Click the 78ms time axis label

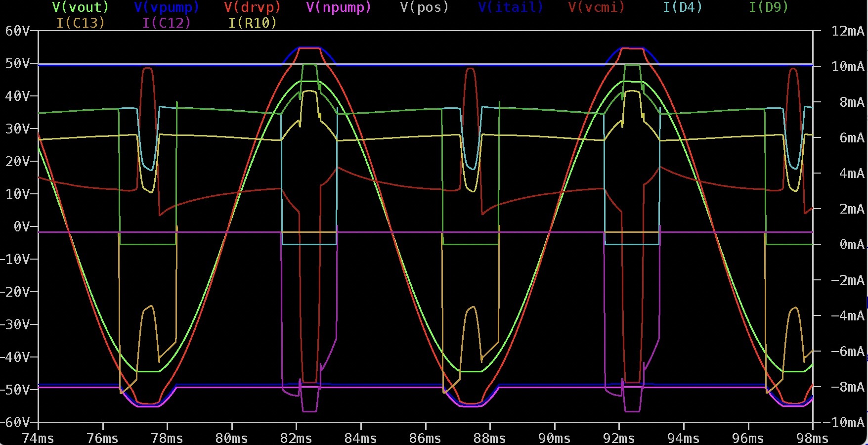coord(167,439)
